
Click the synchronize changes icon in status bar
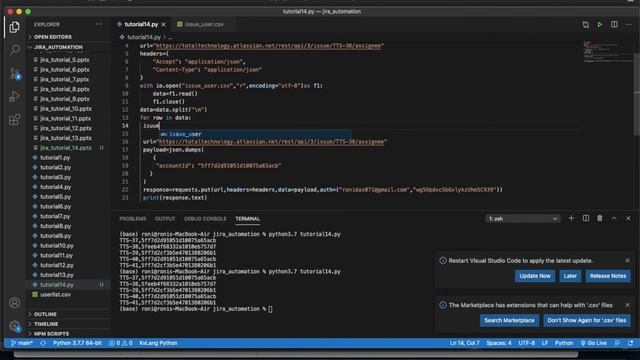(x=43, y=343)
